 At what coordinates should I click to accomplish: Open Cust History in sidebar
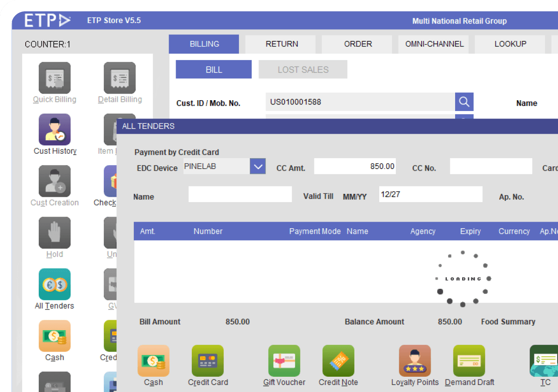(x=54, y=130)
